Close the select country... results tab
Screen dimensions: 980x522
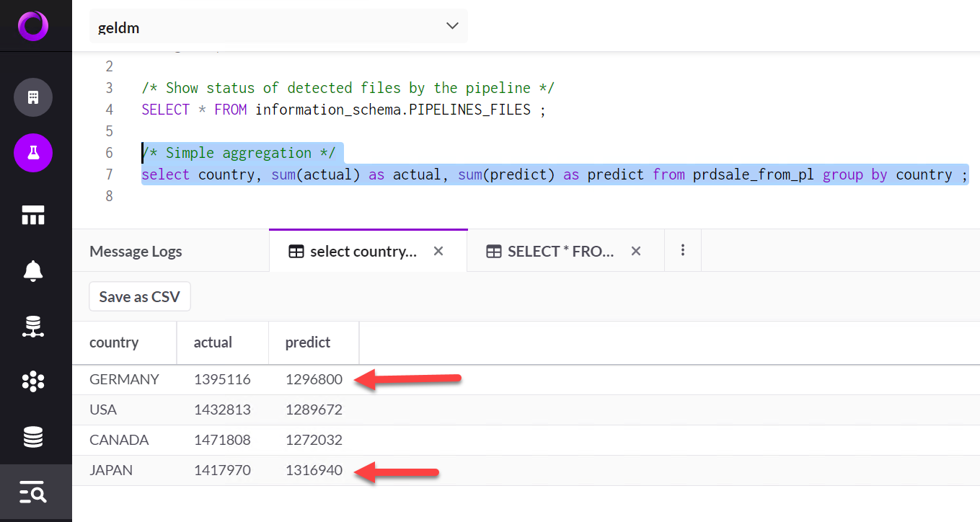point(438,251)
